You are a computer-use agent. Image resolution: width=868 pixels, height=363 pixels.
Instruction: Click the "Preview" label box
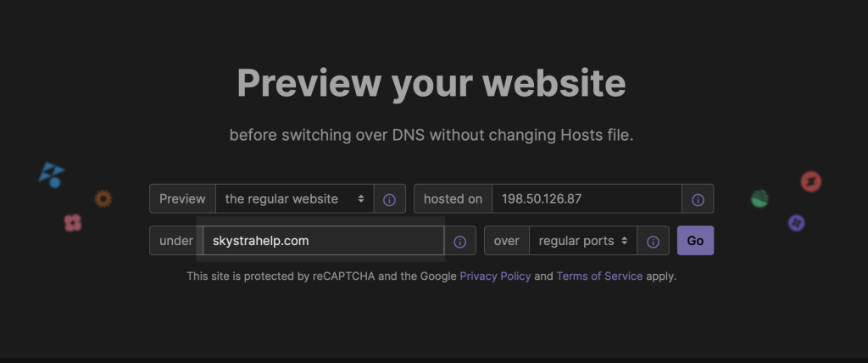[182, 199]
